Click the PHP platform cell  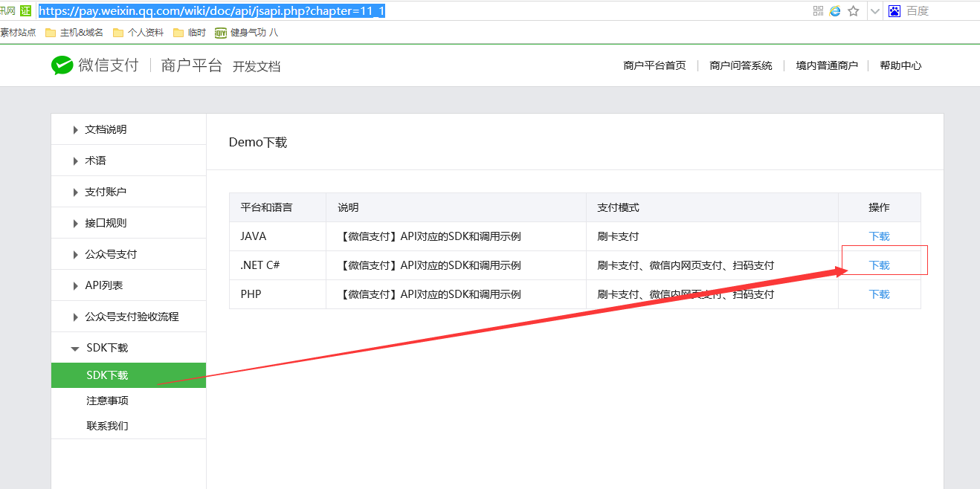click(278, 294)
